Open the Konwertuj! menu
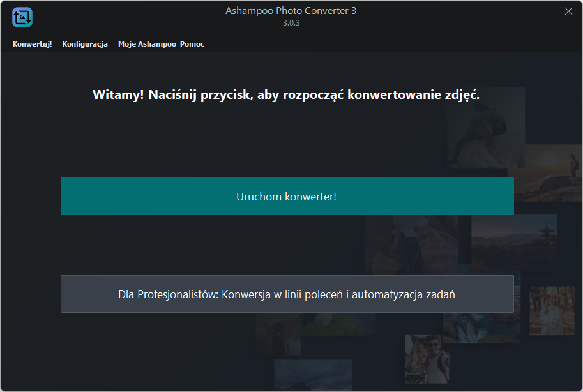Viewport: 583px width, 392px height. pyautogui.click(x=33, y=44)
